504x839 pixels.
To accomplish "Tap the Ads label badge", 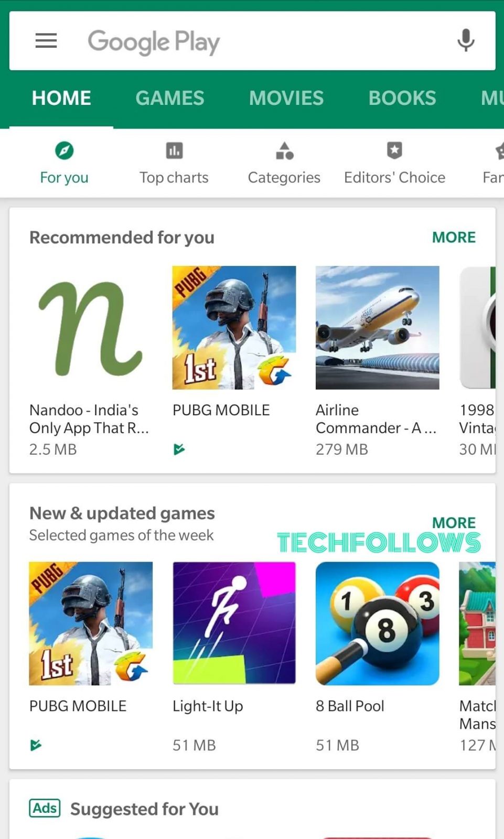I will tap(45, 808).
